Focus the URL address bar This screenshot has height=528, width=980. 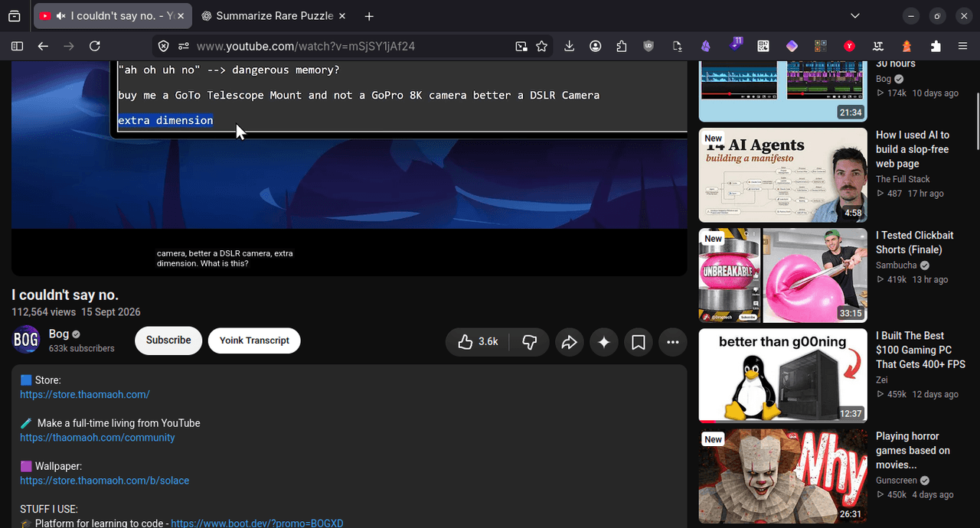coord(352,46)
